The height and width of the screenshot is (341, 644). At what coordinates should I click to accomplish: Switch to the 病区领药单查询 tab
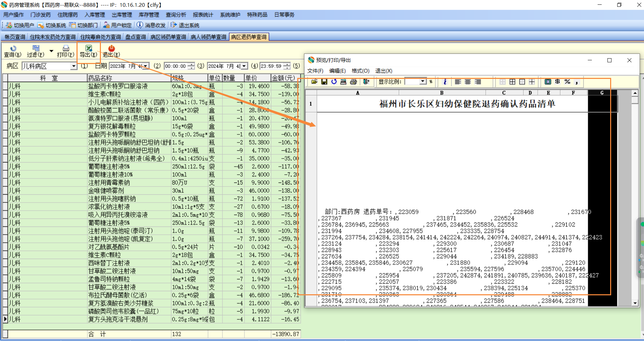pyautogui.click(x=168, y=37)
